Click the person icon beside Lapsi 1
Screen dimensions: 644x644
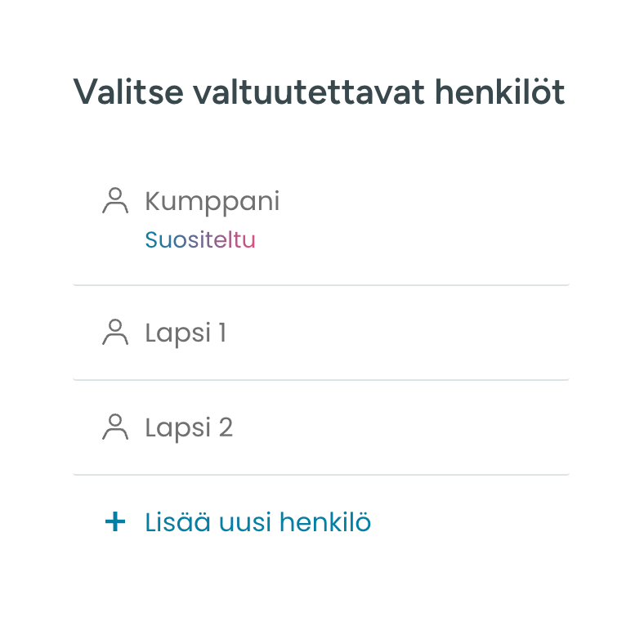click(115, 333)
